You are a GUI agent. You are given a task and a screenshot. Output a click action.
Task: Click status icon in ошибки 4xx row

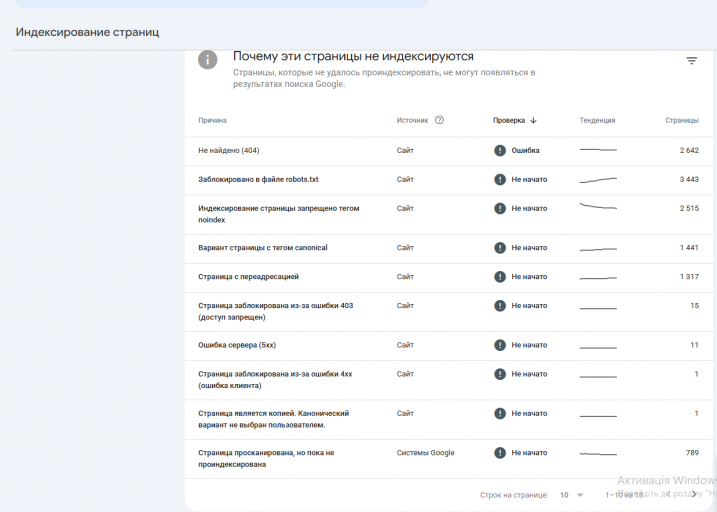click(x=500, y=374)
